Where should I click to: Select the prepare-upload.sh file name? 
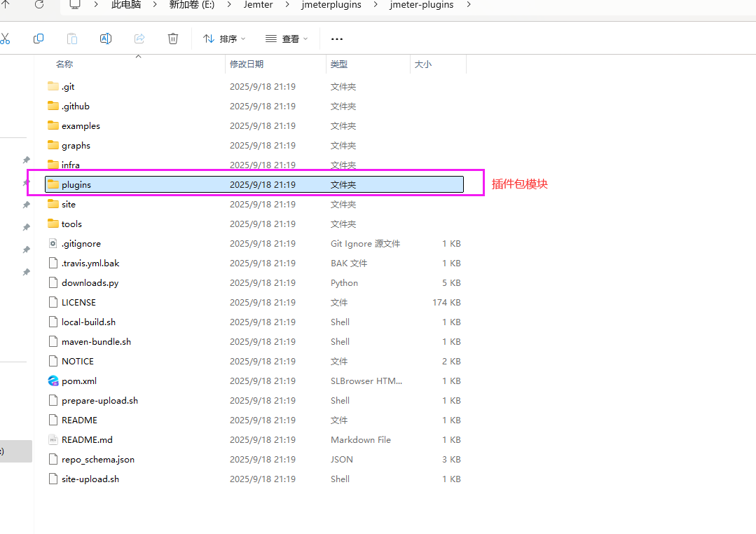(x=99, y=401)
